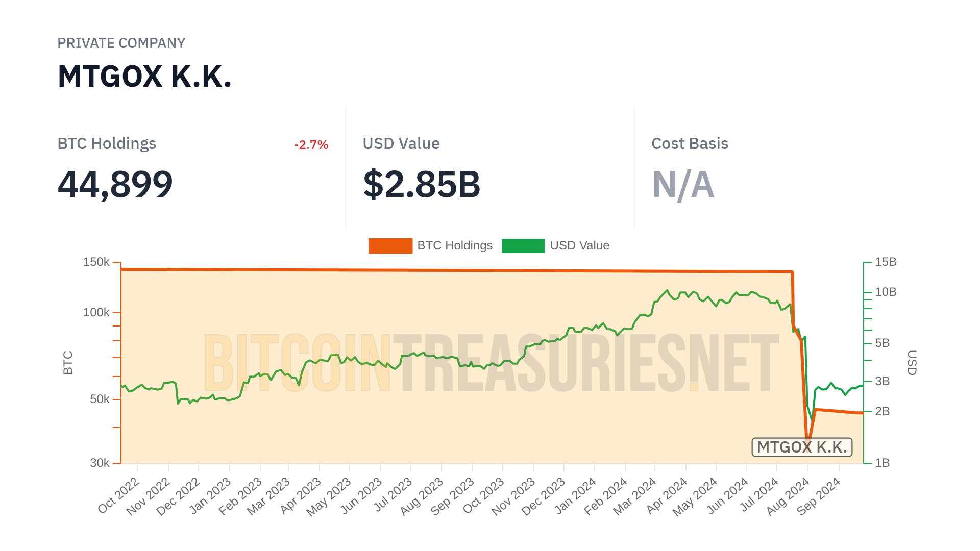Click the 50k BTC axis tick label

(100, 399)
